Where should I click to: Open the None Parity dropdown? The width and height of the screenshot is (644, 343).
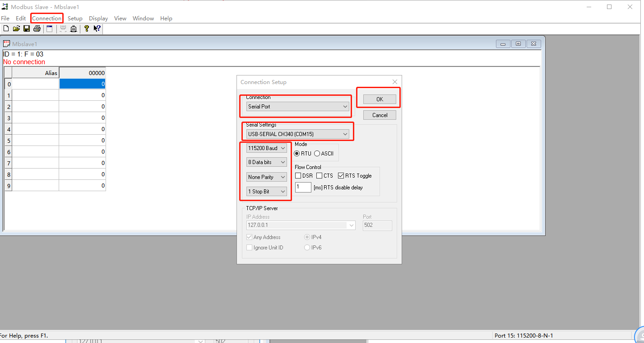[267, 177]
